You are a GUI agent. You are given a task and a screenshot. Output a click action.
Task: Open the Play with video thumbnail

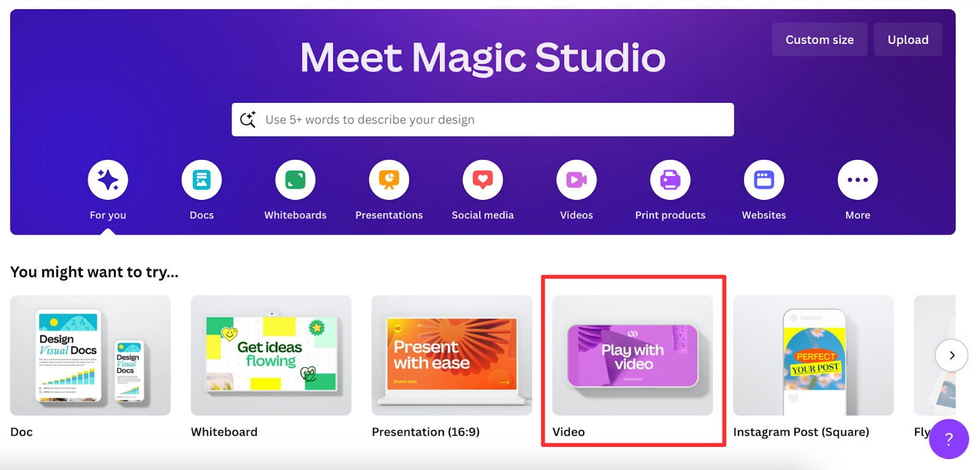point(633,356)
